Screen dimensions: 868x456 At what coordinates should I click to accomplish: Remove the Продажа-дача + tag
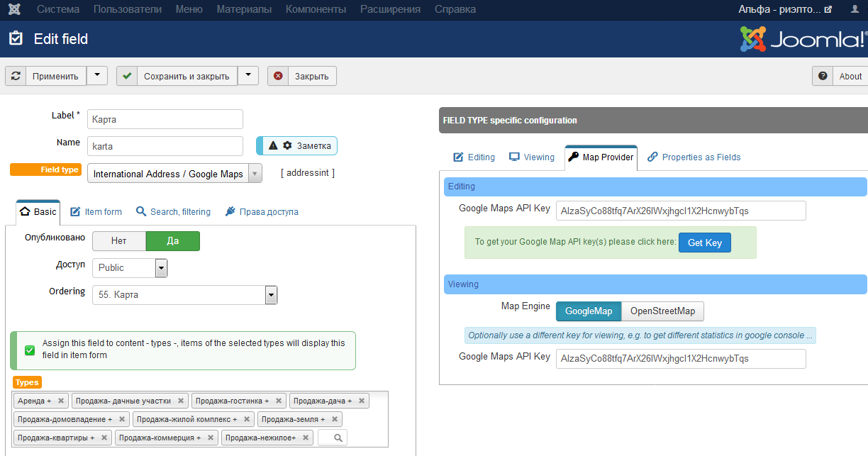(x=362, y=401)
